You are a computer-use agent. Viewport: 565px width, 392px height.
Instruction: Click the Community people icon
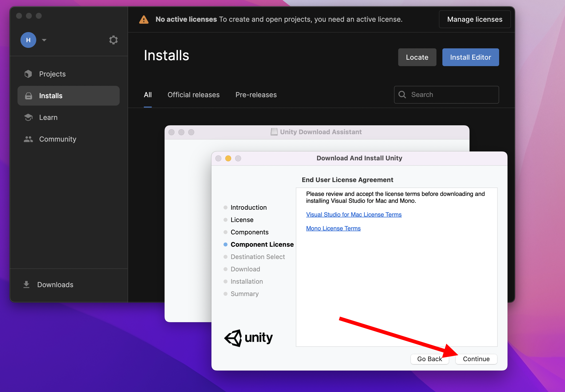28,139
